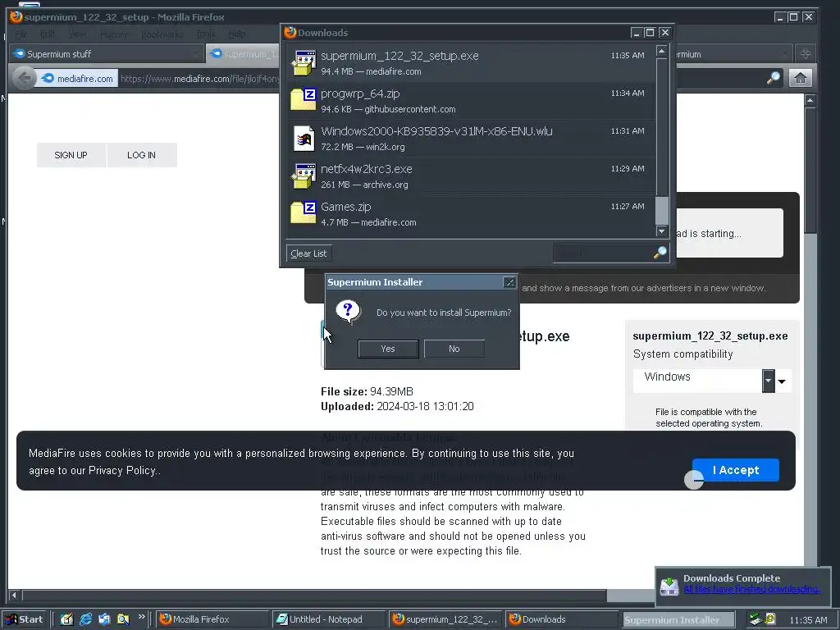Screen dimensions: 840x630
Task: Switch to Untitled - Notepad taskbar button
Action: [x=328, y=619]
